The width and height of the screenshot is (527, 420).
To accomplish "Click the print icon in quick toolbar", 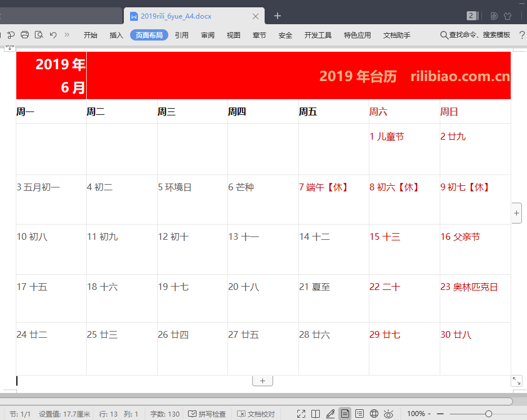I will [x=25, y=34].
